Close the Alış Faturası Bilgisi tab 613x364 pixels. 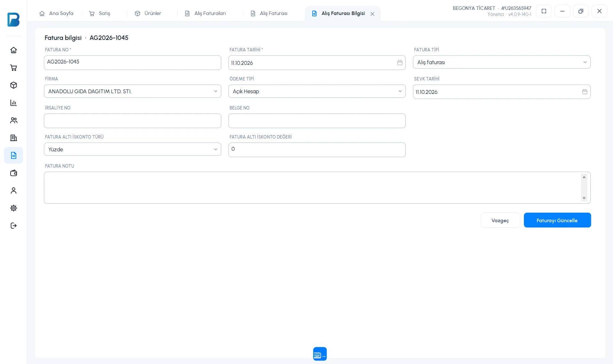372,14
